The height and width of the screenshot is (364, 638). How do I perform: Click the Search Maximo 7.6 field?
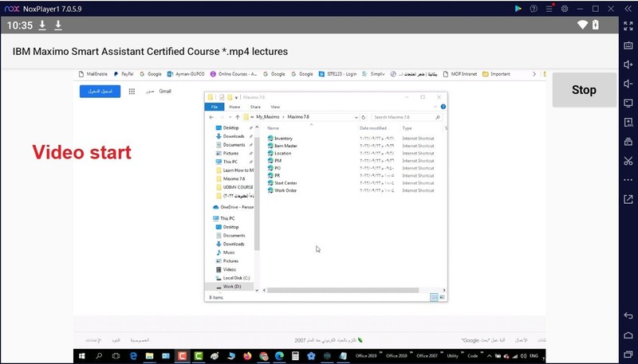(405, 117)
